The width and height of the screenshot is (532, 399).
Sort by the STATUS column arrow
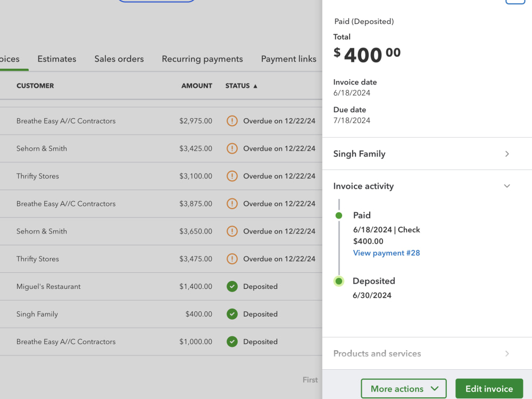[255, 86]
